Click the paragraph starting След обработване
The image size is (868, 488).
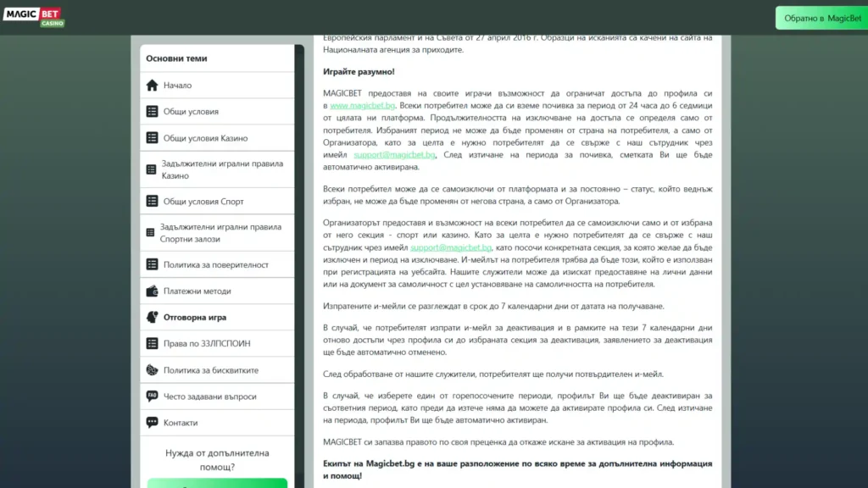coord(493,374)
